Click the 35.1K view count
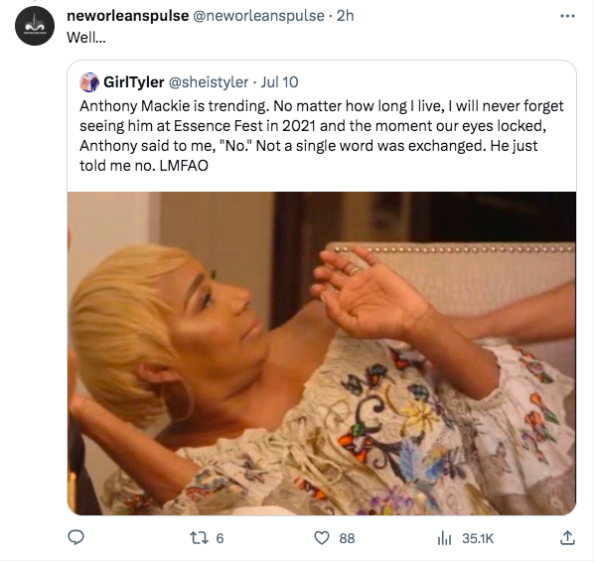 (x=478, y=538)
